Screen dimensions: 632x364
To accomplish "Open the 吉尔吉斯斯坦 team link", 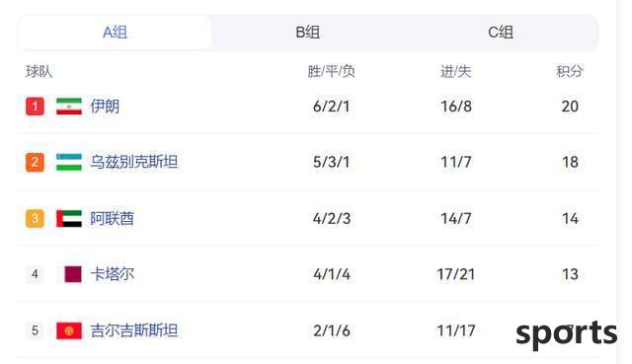I will click(x=134, y=330).
